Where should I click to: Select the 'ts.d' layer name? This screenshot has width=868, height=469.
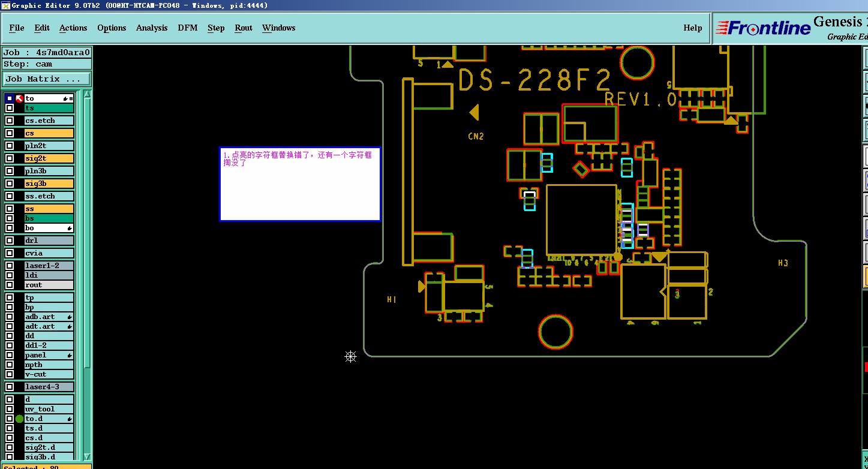49,428
